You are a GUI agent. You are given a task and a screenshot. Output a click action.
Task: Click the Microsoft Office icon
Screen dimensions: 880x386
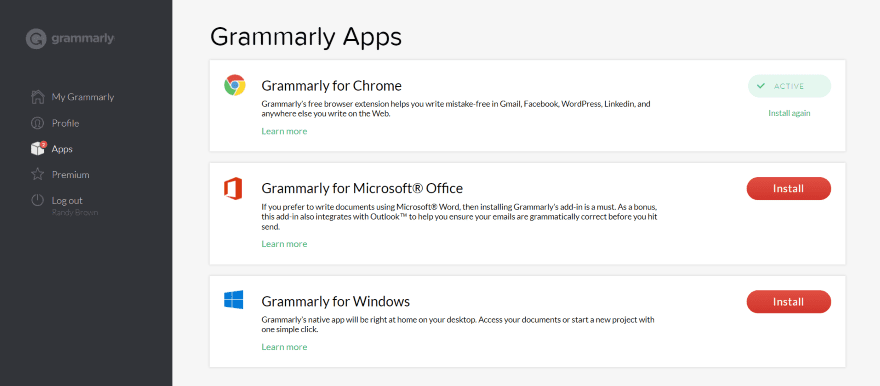click(233, 189)
